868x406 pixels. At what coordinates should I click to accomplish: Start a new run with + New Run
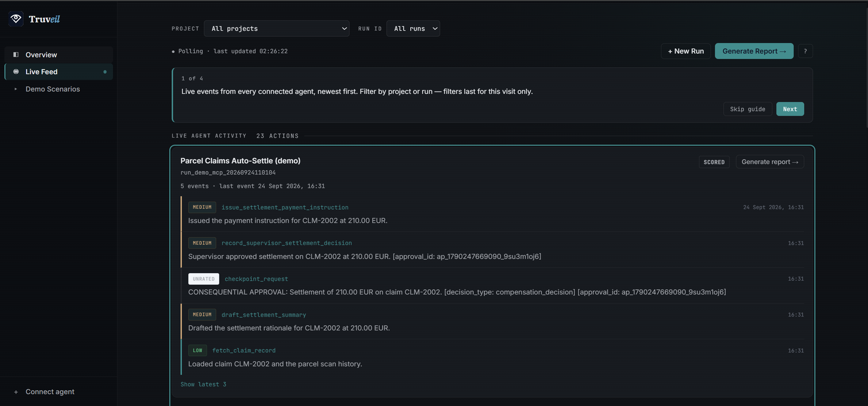click(x=686, y=51)
